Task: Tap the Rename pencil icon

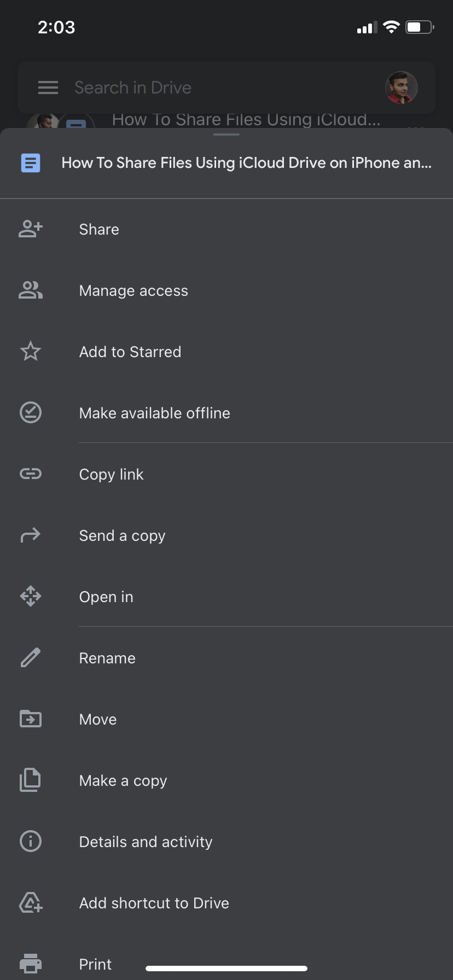Action: point(31,657)
